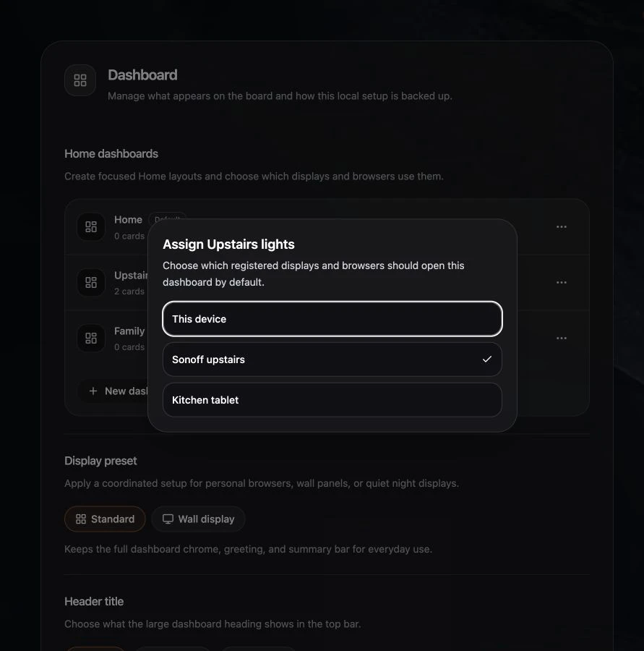Toggle This device assignment option
644x651 pixels.
[332, 319]
